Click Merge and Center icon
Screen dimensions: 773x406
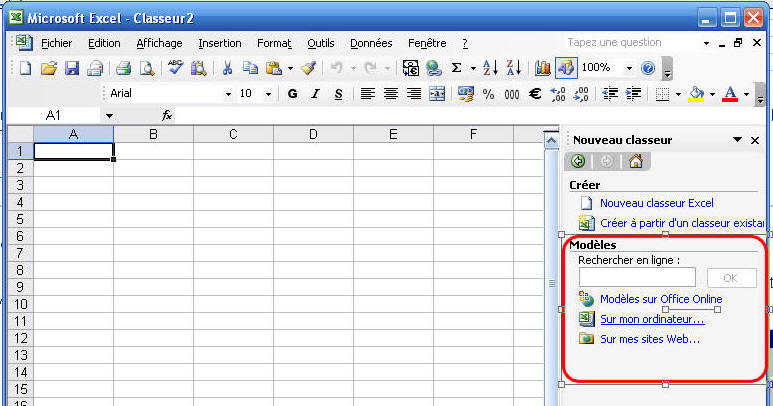pyautogui.click(x=437, y=94)
